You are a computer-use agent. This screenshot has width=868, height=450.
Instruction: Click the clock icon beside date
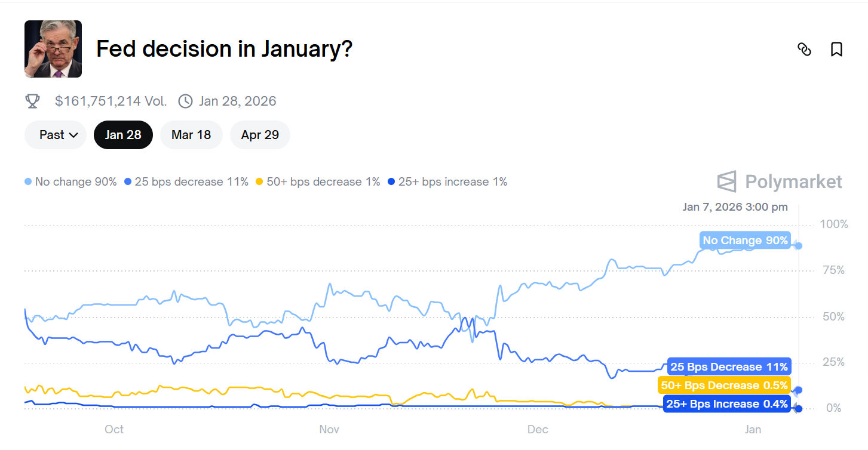(186, 101)
